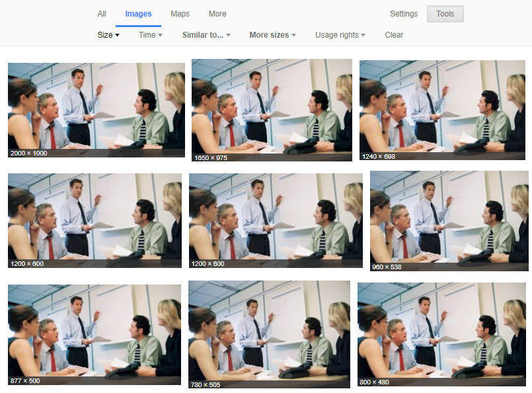This screenshot has height=393, width=532.
Task: Open the 877 × 500 image result
Action: point(94,333)
